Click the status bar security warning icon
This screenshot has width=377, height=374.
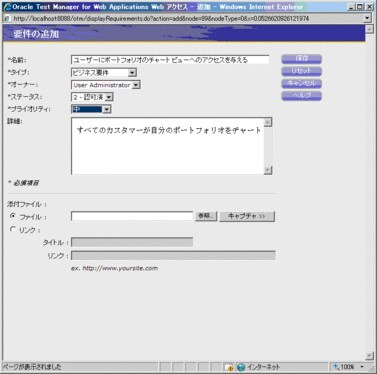pos(229,367)
